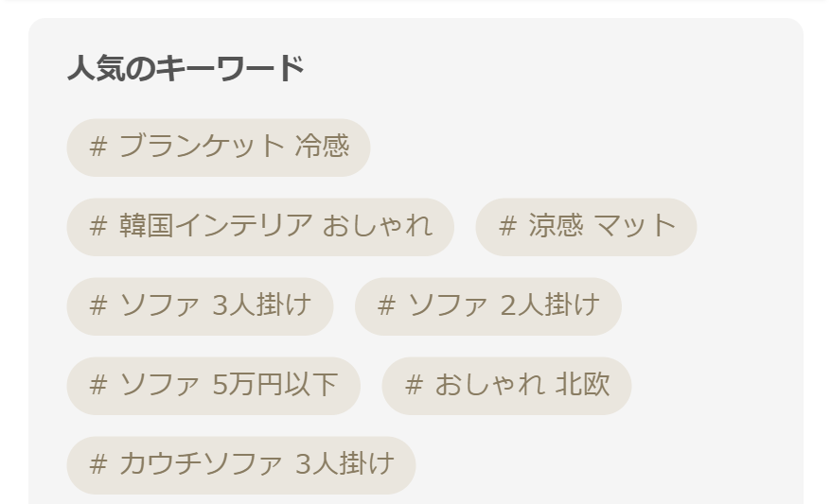Open the "おしゃれ 北欧" keyword tag

[506, 386]
